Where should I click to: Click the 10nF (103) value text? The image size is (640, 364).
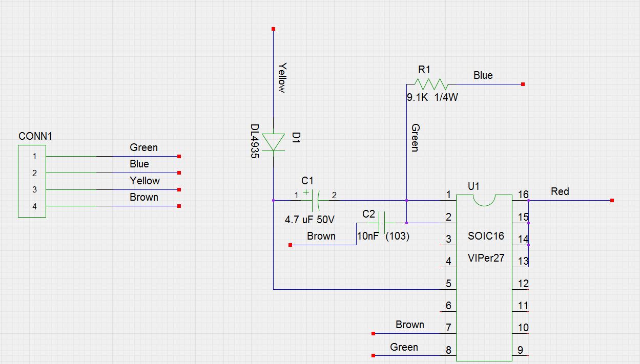(383, 237)
